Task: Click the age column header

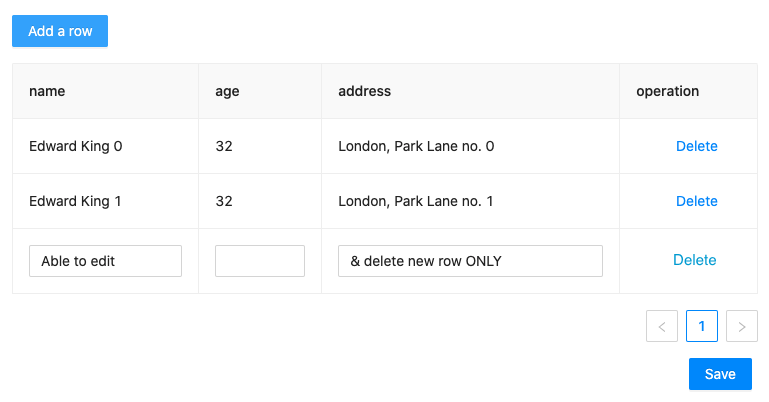Action: (x=227, y=91)
